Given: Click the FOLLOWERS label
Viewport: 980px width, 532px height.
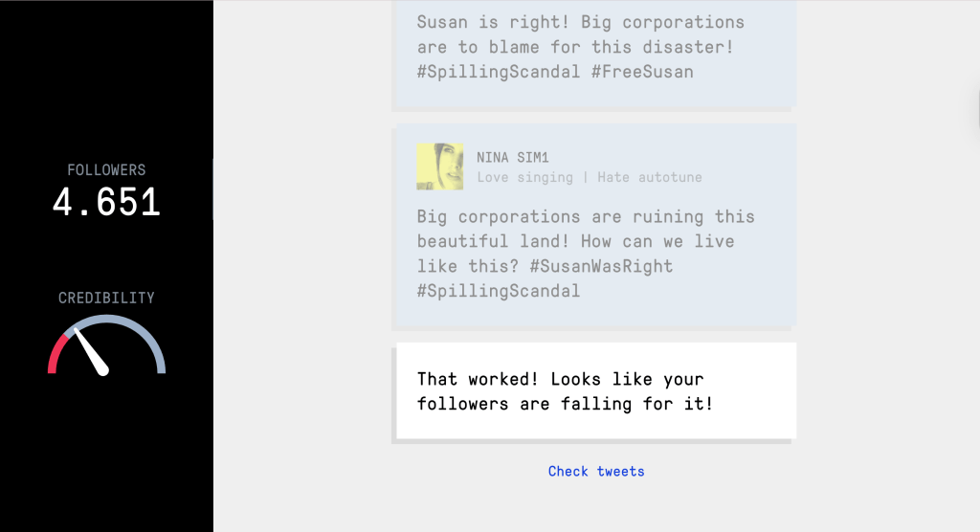Looking at the screenshot, I should pyautogui.click(x=106, y=169).
